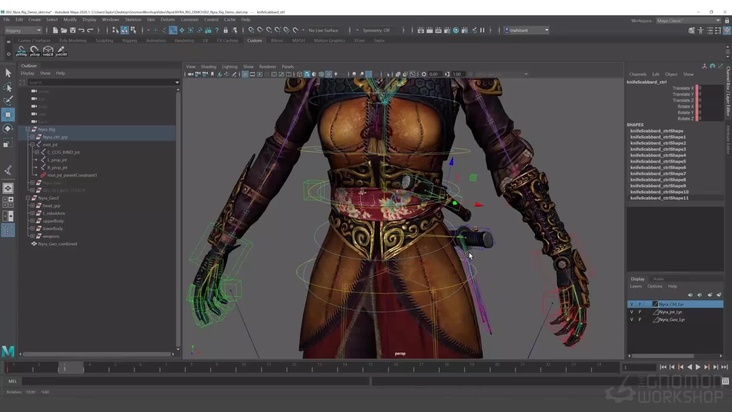Click the time slider current frame marker
Image resolution: width=732 pixels, height=412 pixels.
click(x=70, y=367)
